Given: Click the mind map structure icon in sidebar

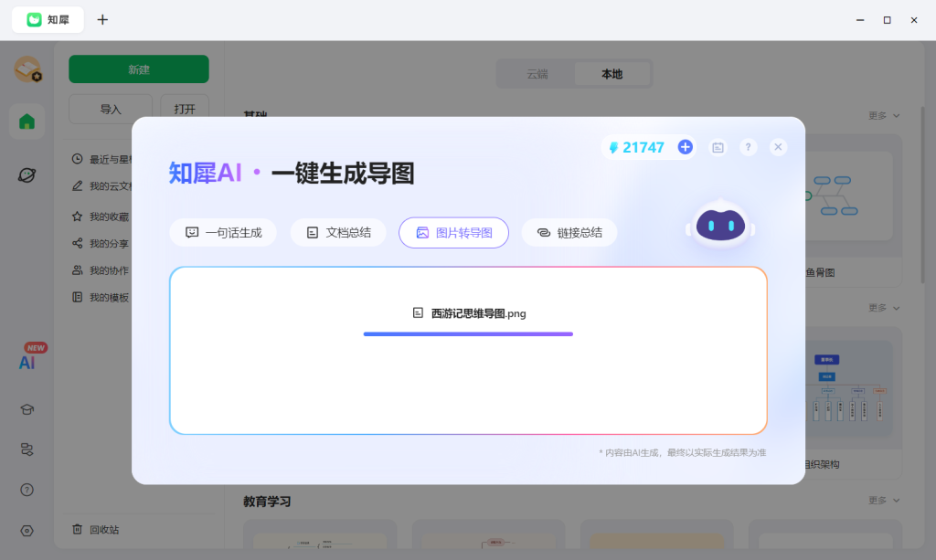Looking at the screenshot, I should point(27,449).
